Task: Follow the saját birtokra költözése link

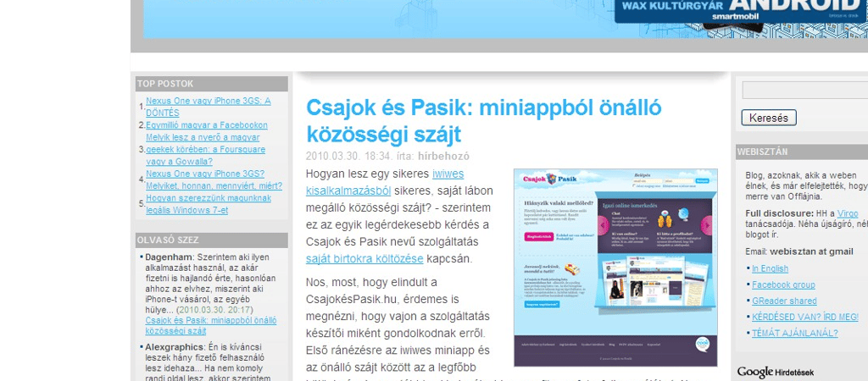Action: click(x=364, y=258)
